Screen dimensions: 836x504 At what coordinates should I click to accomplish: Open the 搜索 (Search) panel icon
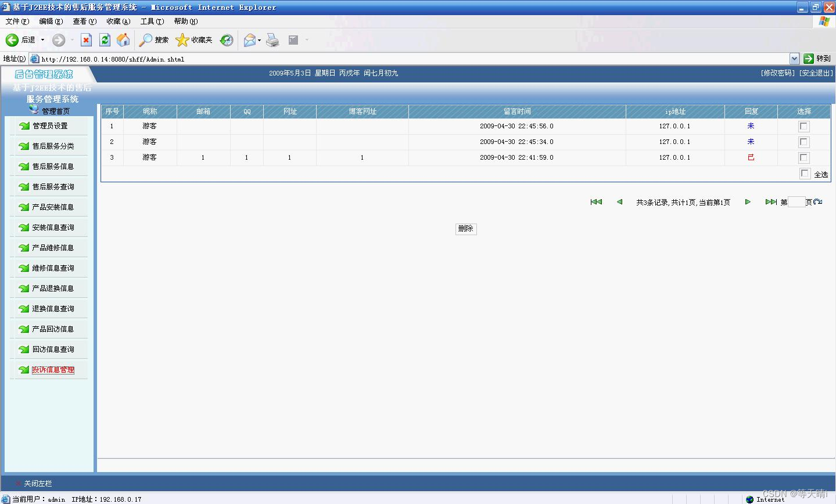point(146,39)
